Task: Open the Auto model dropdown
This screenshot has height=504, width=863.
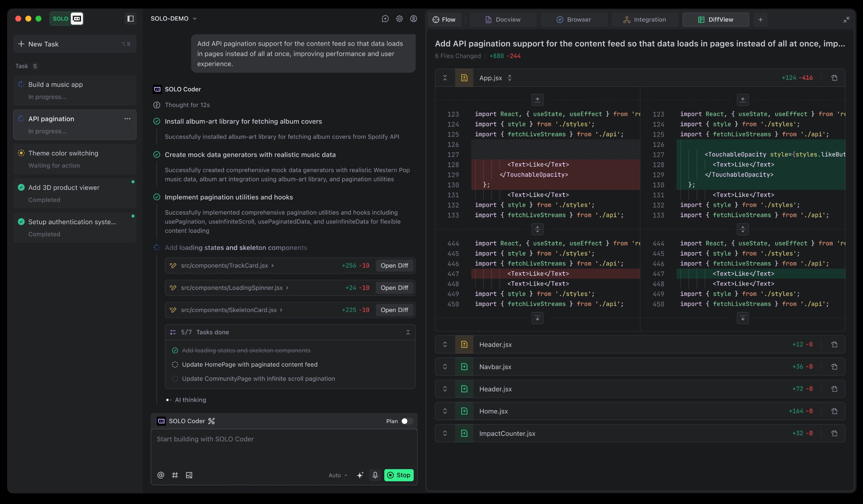Action: (338, 475)
